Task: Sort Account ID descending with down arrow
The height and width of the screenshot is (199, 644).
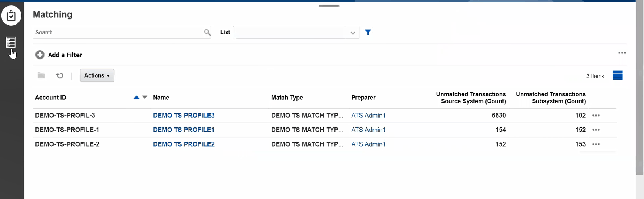Action: [145, 97]
